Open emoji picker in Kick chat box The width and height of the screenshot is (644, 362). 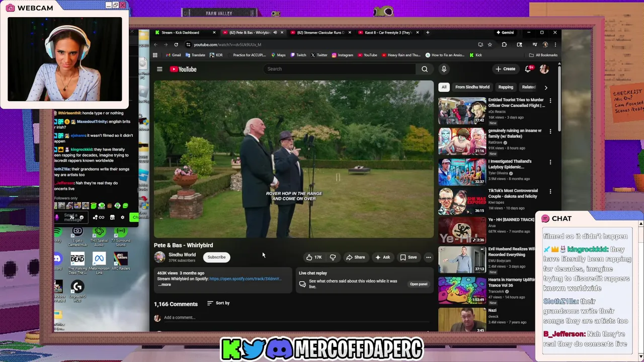tap(82, 218)
